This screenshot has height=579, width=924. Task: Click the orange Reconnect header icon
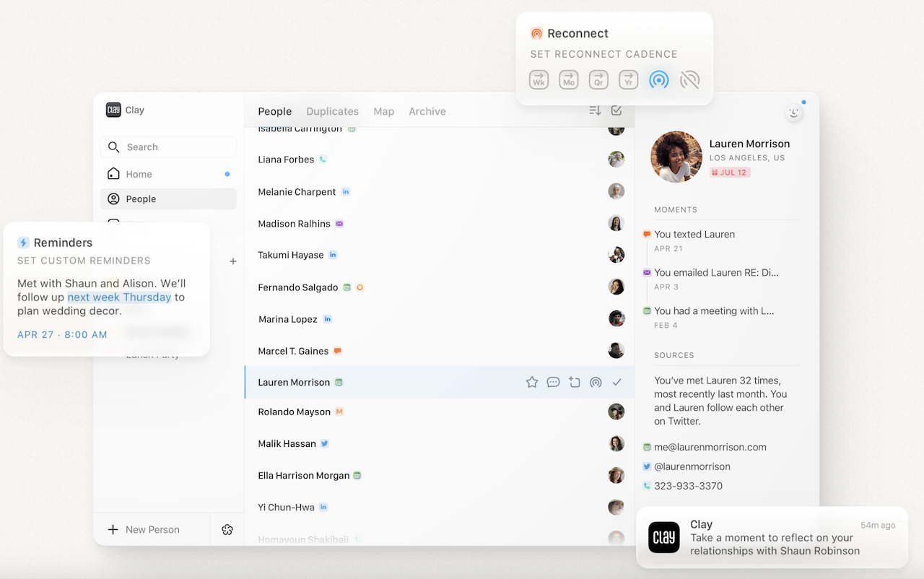click(x=536, y=33)
